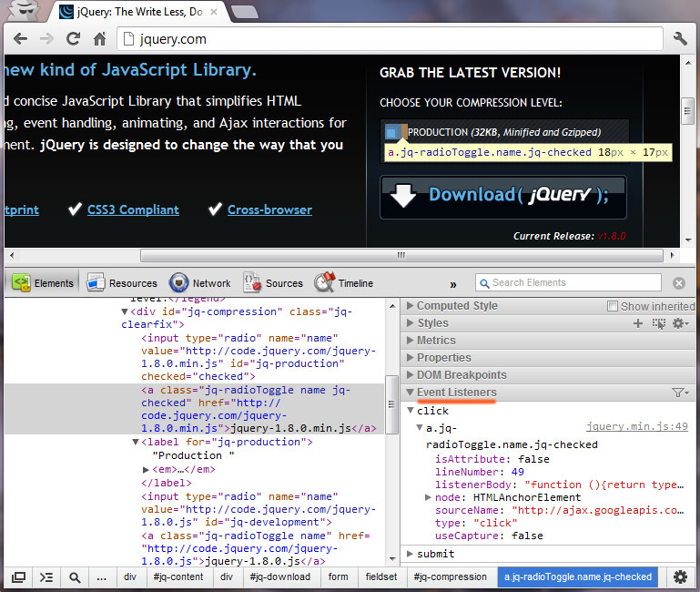
Task: Go to the home page icon
Action: (x=99, y=39)
